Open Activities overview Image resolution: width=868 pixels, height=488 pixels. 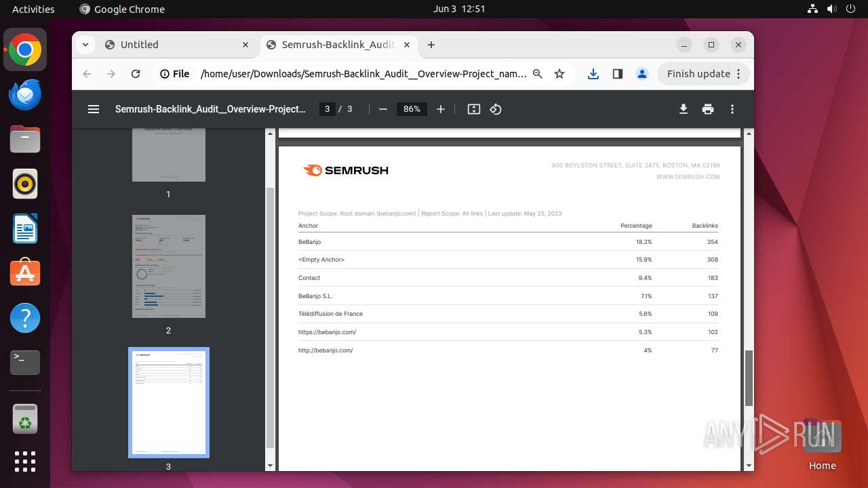click(x=33, y=9)
